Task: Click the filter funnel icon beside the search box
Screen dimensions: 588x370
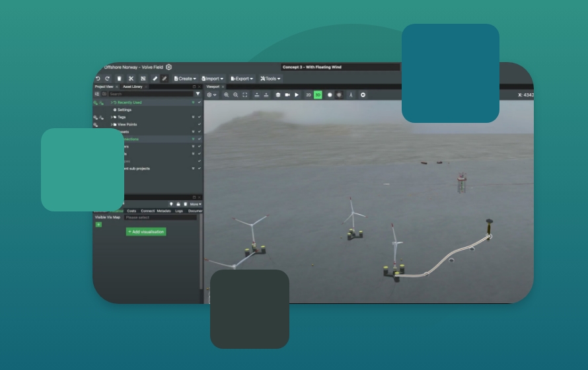Action: tap(198, 94)
